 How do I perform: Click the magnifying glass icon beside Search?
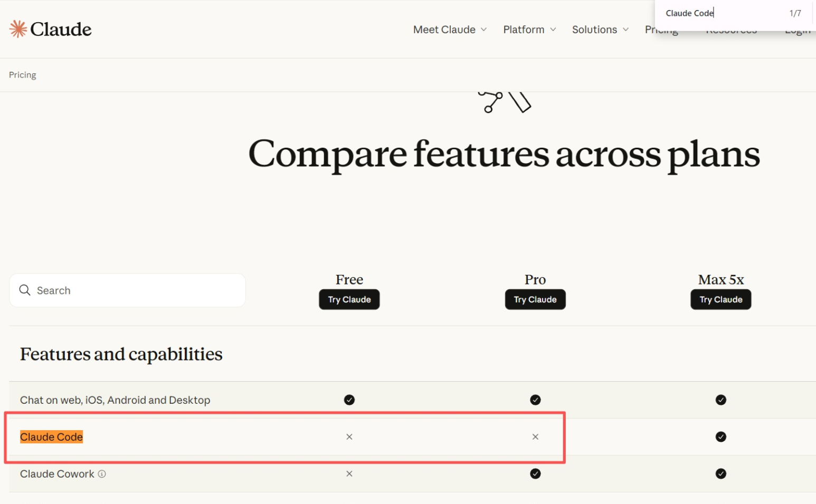pyautogui.click(x=25, y=290)
